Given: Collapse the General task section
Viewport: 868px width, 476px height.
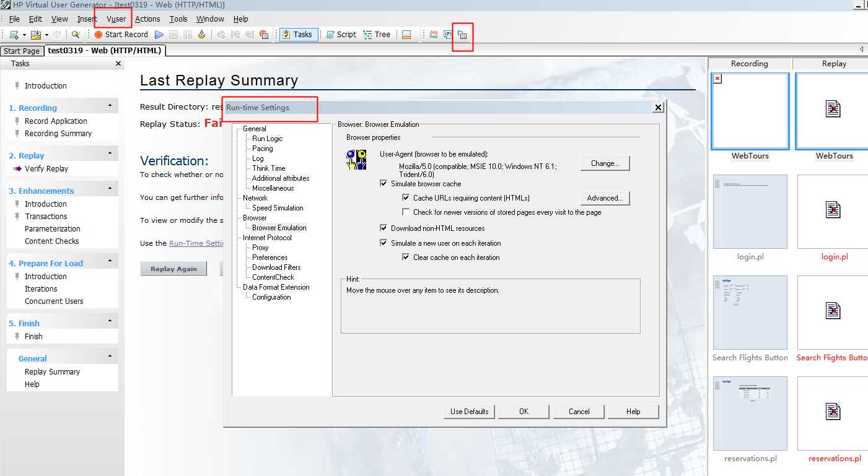Looking at the screenshot, I should (110, 357).
